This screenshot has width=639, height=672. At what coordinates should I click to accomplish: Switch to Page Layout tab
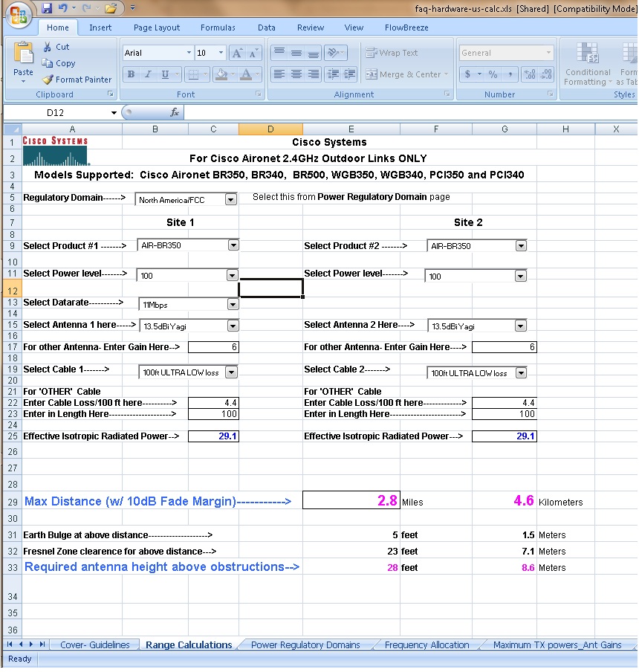point(157,28)
